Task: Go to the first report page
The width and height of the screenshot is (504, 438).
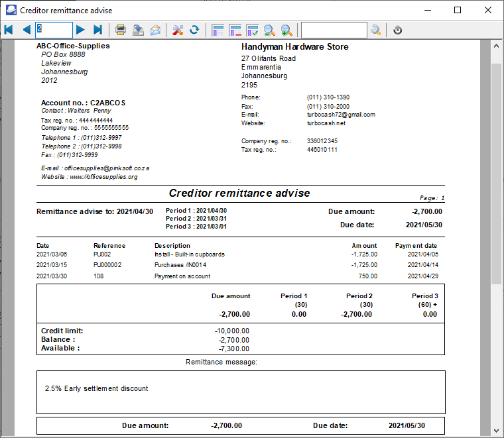Action: [x=9, y=30]
